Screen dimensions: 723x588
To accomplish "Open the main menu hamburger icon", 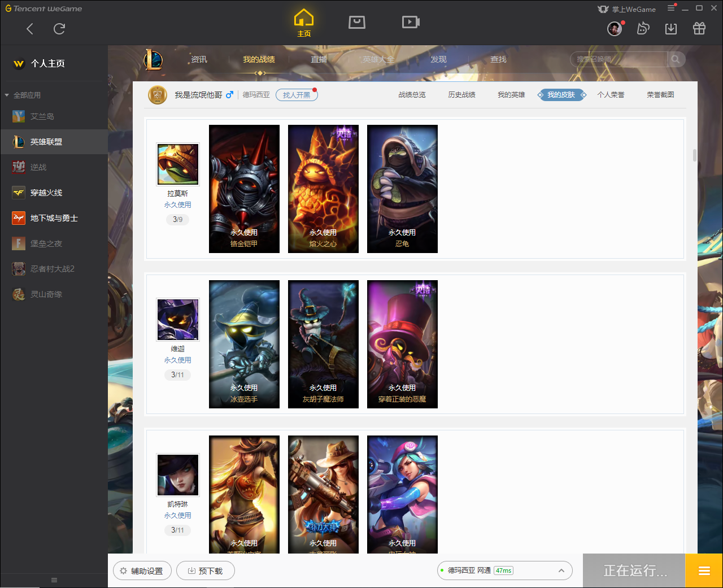I will [x=671, y=8].
